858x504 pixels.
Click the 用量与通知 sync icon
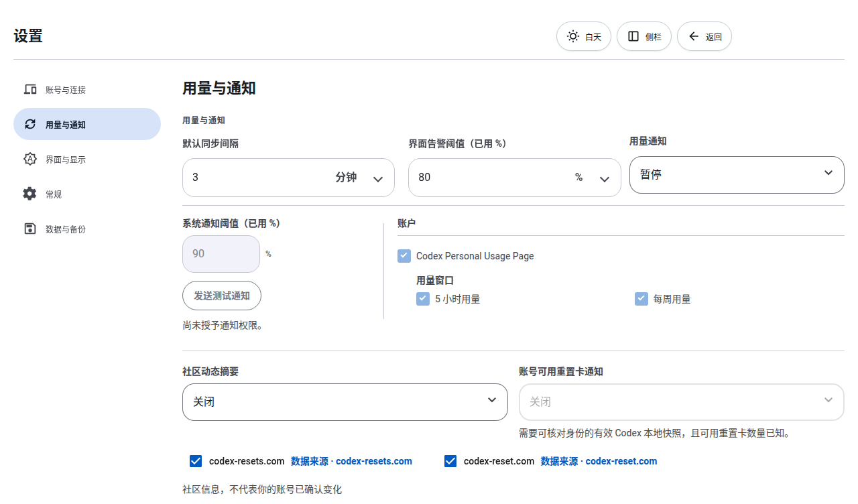tap(29, 124)
